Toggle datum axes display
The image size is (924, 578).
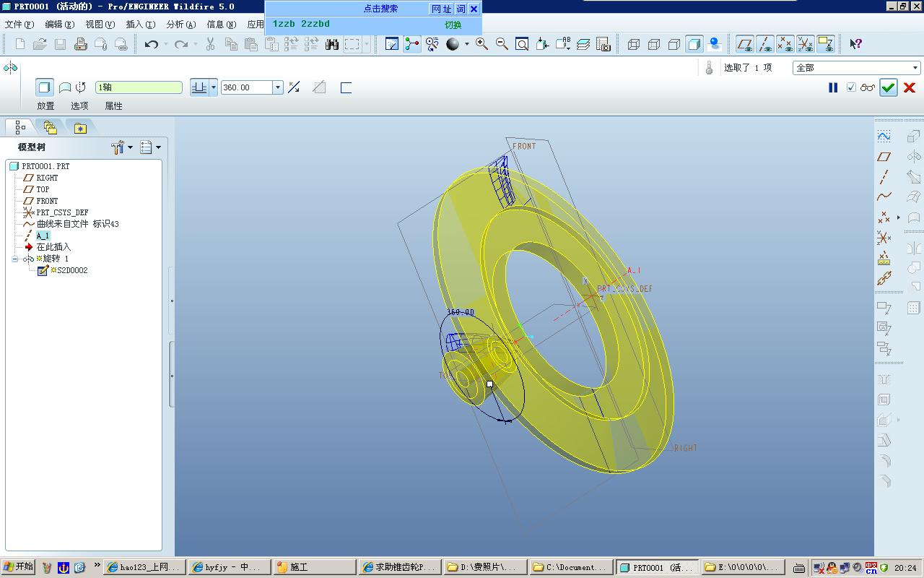coord(764,44)
